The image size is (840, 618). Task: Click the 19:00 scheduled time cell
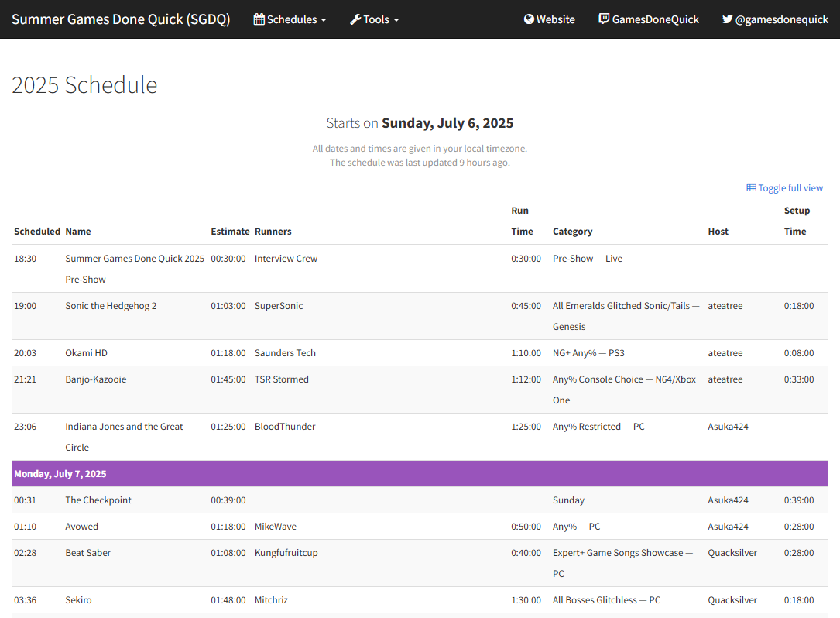[26, 306]
